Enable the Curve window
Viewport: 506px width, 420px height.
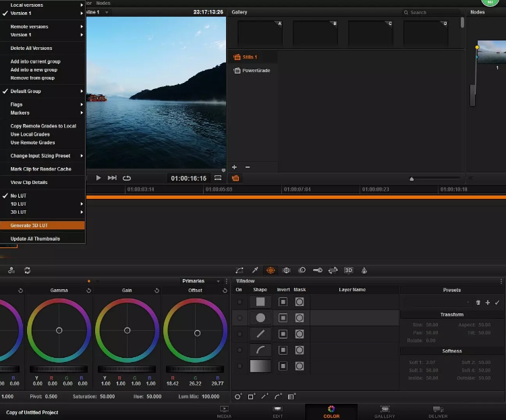click(240, 350)
